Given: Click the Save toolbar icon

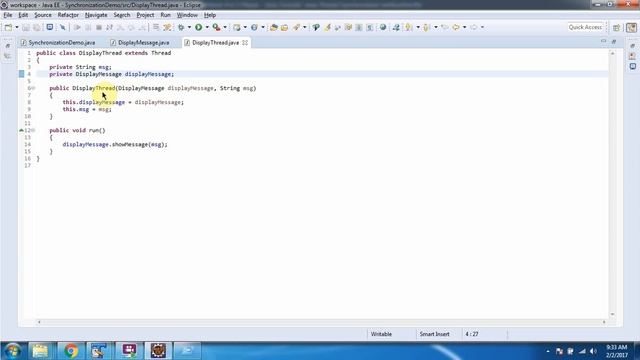Looking at the screenshot, I should [25, 27].
